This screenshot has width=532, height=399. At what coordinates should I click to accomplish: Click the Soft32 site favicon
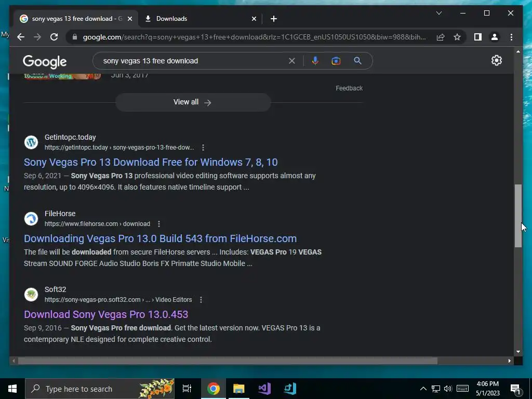pos(31,295)
